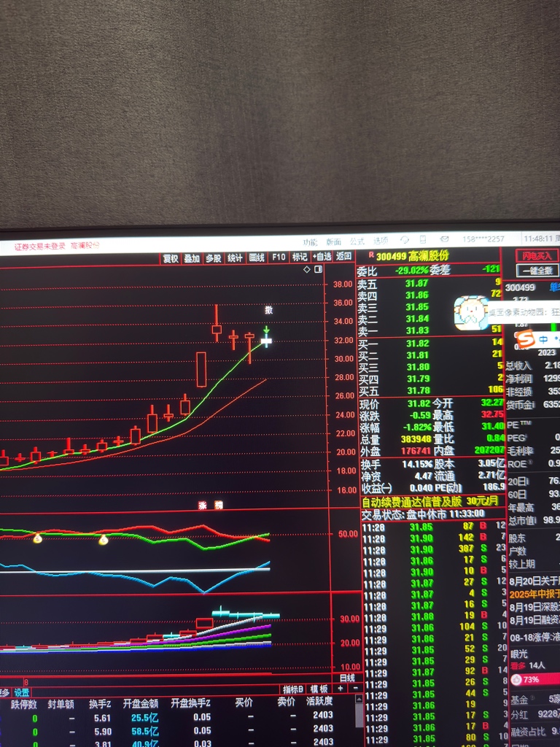The height and width of the screenshot is (747, 560).
Task: Click the mobile phone icon in title bar
Action: pos(423,239)
